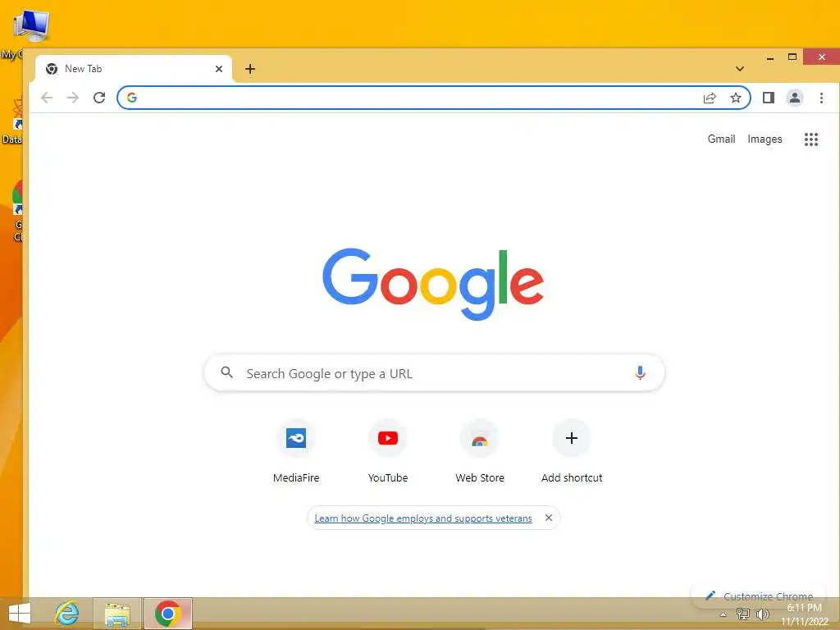Open the Windows Start button

(20, 614)
